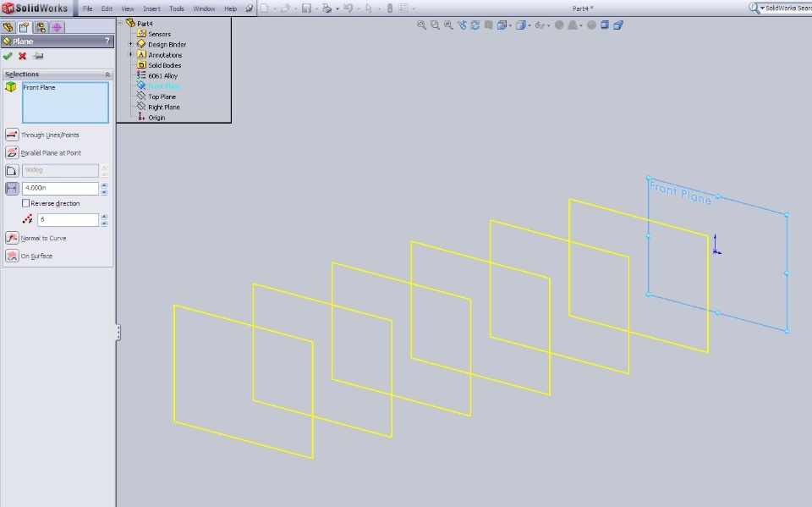Open the Help menu
The image size is (812, 507).
click(x=230, y=8)
